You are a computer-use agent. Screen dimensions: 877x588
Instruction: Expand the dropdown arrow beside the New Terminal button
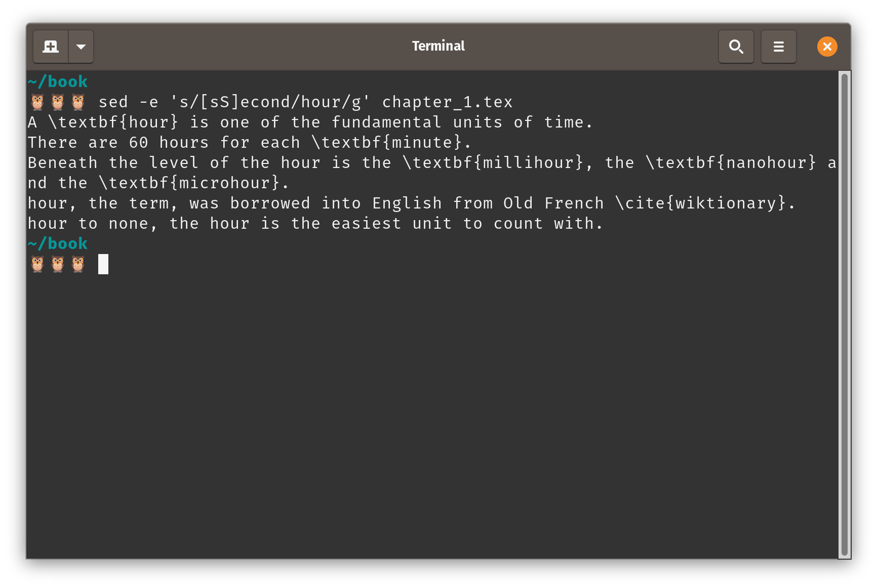[81, 46]
